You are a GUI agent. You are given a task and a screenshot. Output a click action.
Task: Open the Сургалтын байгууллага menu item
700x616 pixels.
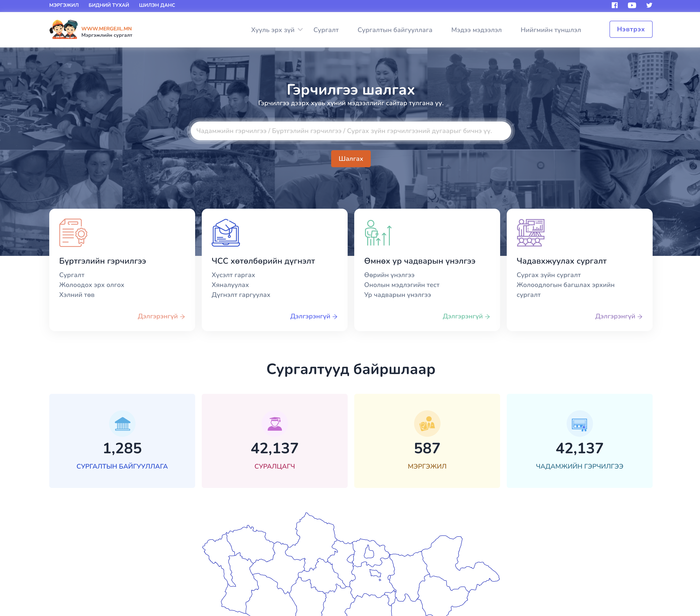click(x=395, y=30)
